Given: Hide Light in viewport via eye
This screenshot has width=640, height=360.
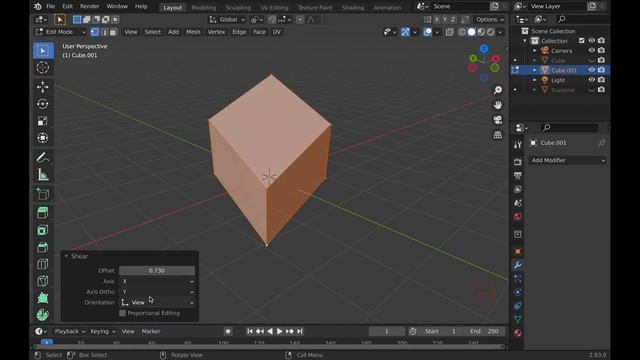Looking at the screenshot, I should [x=591, y=80].
